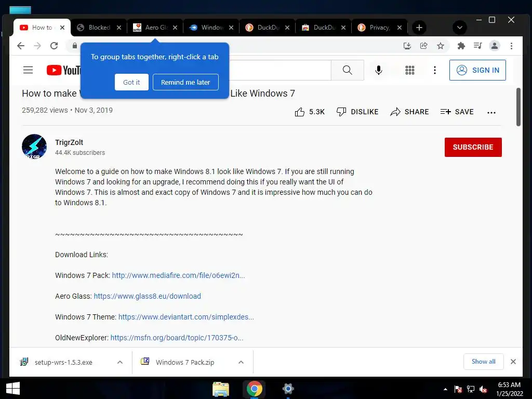Open the TrigrZolt channel name
The height and width of the screenshot is (399, 532).
pyautogui.click(x=69, y=142)
